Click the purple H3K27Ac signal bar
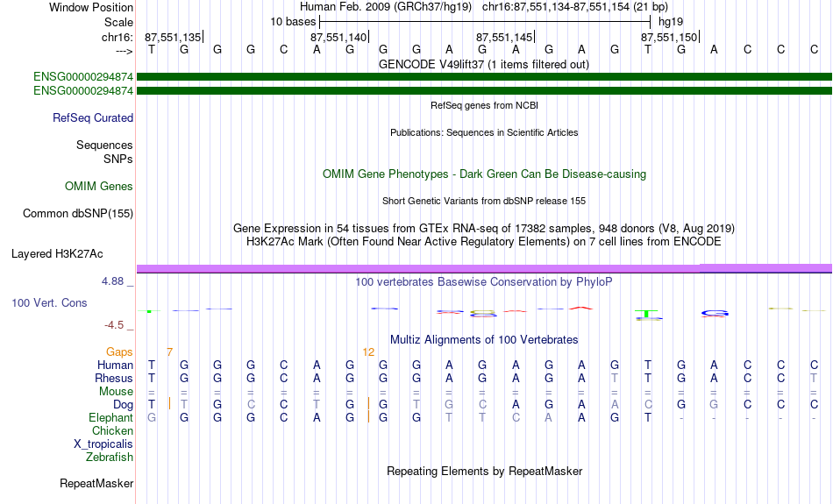The image size is (833, 504). (485, 269)
